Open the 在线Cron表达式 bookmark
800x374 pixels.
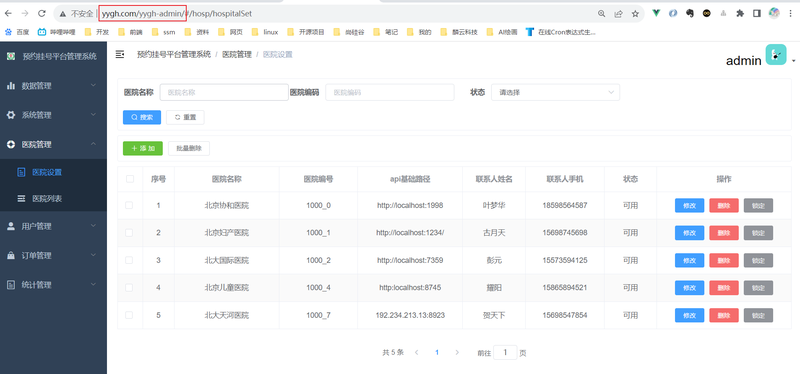pos(560,32)
